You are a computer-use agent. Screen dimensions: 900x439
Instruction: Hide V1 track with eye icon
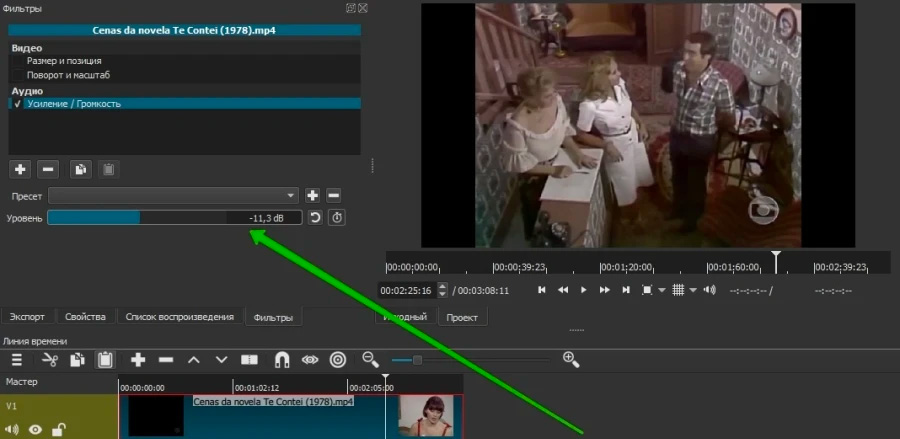[36, 429]
